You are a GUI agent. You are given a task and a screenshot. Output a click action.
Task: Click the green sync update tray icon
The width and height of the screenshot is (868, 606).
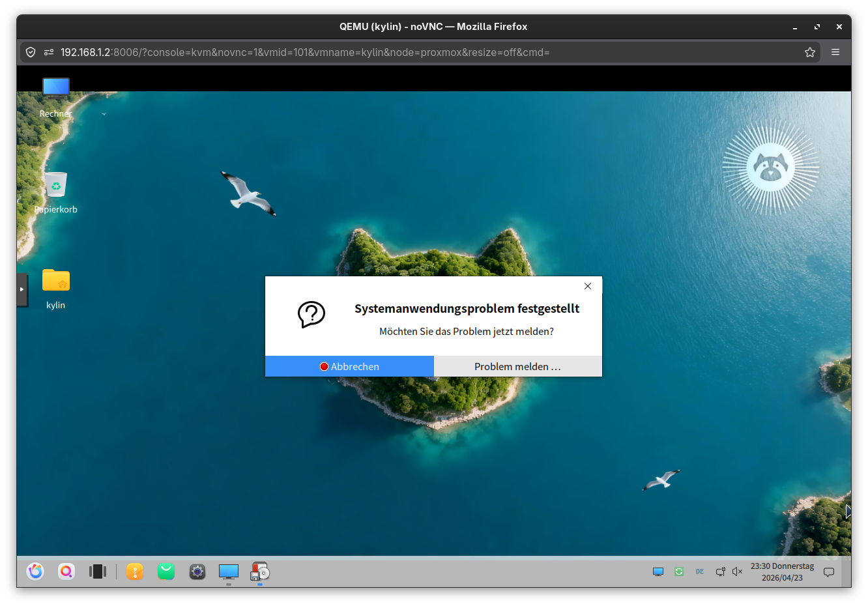coord(679,571)
